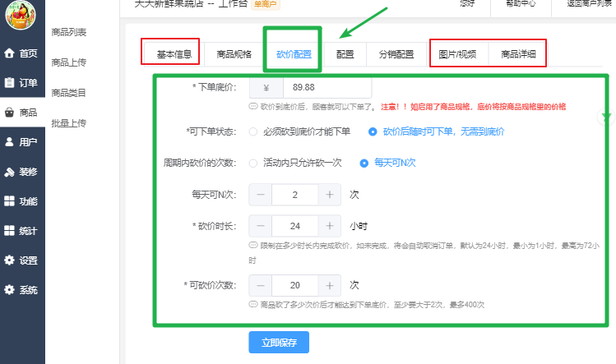This screenshot has width=616, height=364.
Task: Switch to the 分销配置 tab
Action: coord(396,54)
